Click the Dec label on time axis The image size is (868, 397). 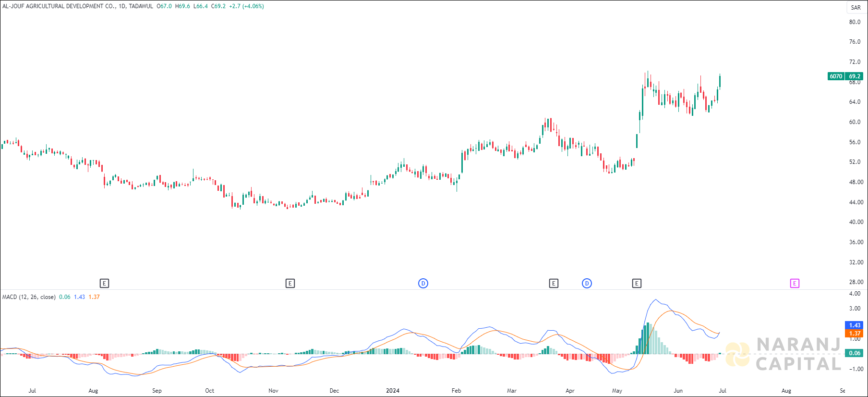334,391
